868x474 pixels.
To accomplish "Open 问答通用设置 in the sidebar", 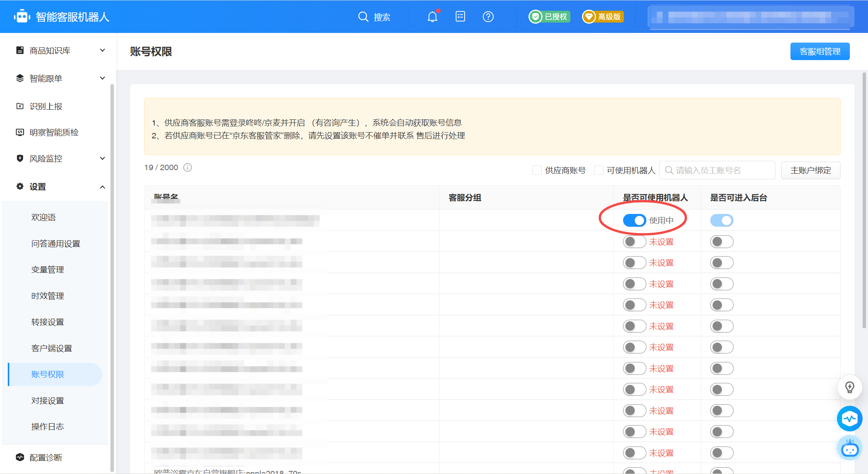I will click(x=55, y=243).
